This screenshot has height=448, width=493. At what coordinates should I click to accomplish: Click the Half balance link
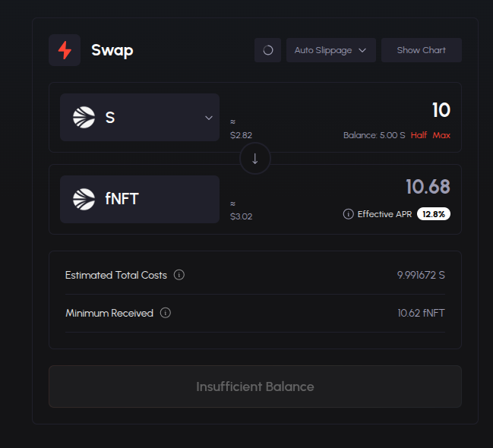pos(419,135)
